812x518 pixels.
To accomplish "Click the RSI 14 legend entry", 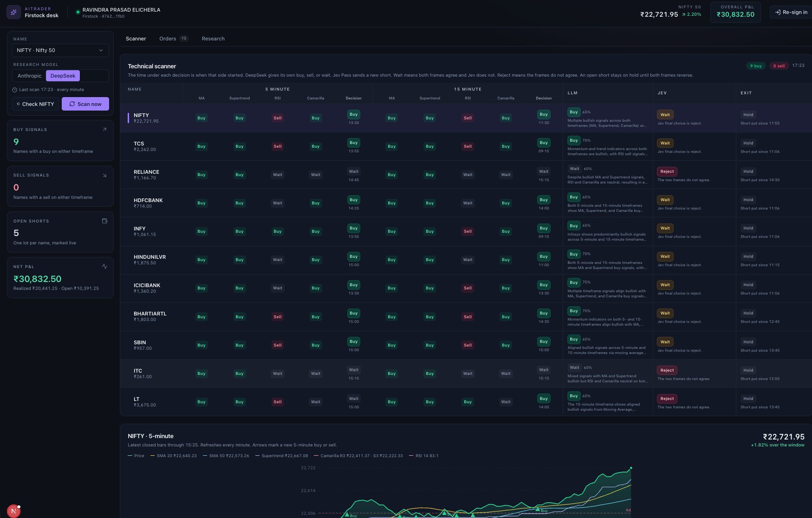I will pyautogui.click(x=424, y=456).
